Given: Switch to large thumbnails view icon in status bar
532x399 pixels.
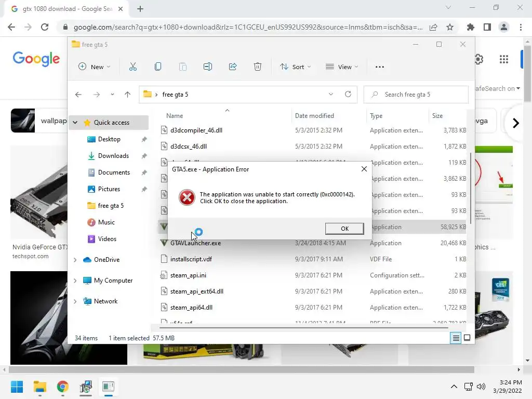Looking at the screenshot, I should (467, 338).
